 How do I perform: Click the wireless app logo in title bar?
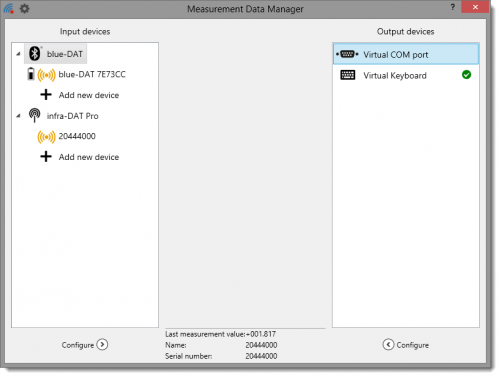pyautogui.click(x=9, y=8)
